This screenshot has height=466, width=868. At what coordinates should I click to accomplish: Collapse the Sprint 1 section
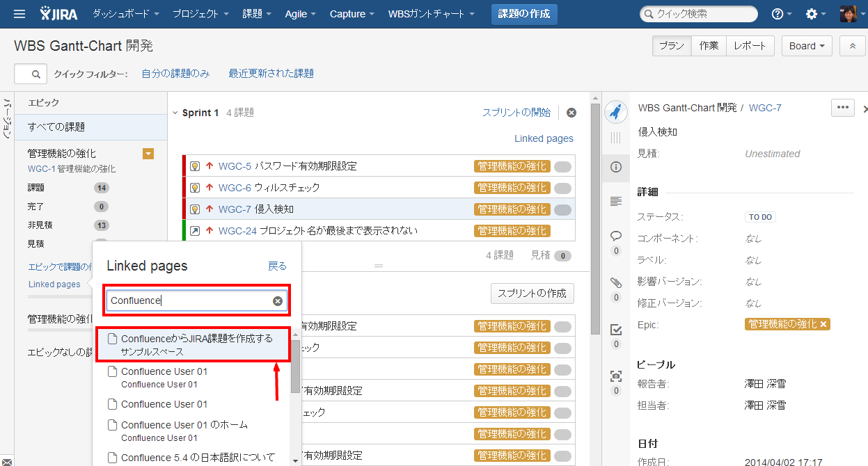(x=175, y=113)
